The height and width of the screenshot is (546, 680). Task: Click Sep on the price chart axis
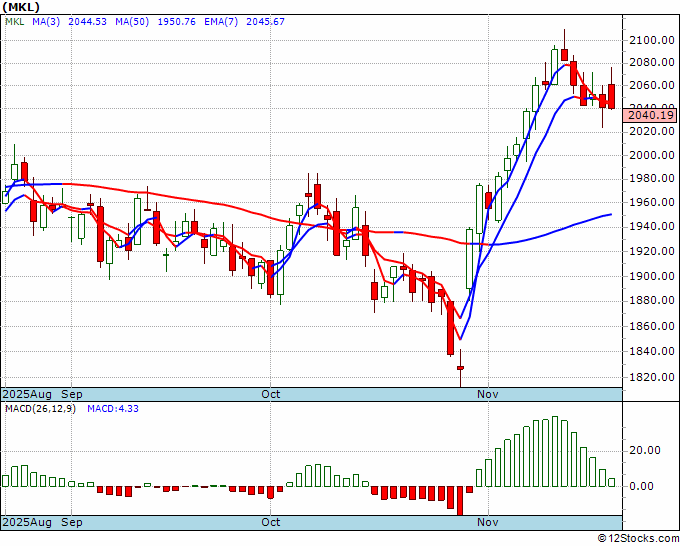[72, 395]
